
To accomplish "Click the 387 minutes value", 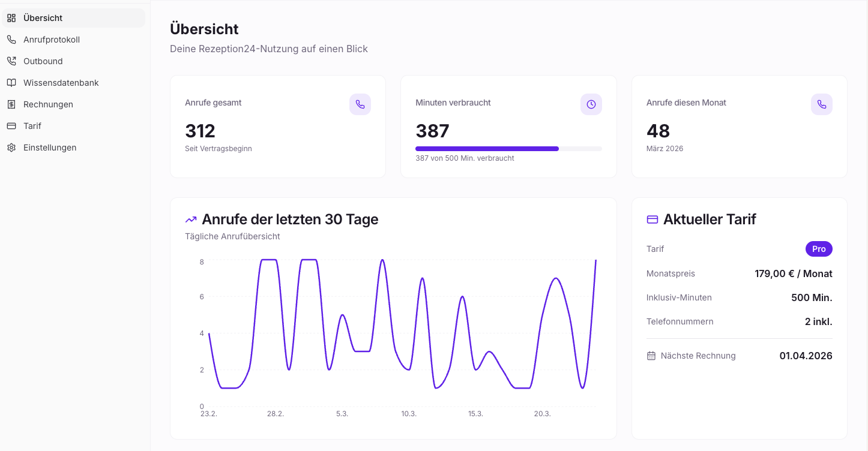I will [x=432, y=131].
